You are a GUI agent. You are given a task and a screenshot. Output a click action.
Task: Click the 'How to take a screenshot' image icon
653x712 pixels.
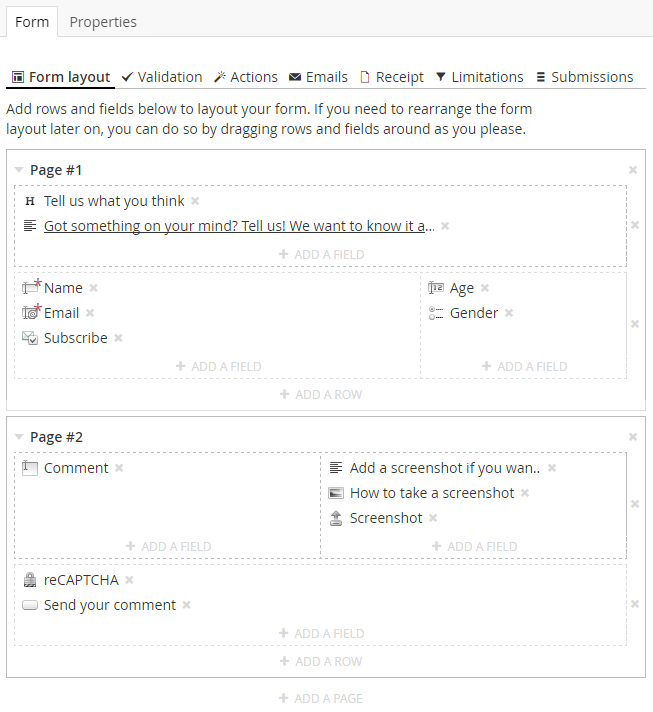coord(336,493)
